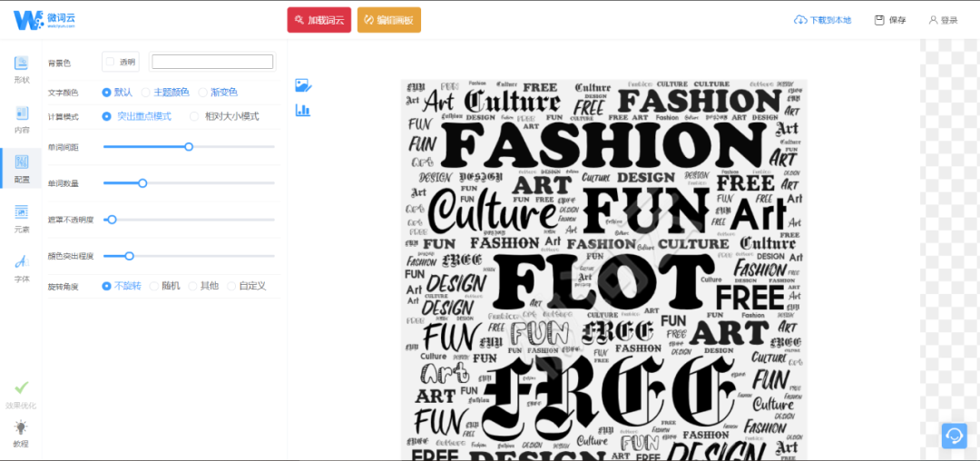The height and width of the screenshot is (461, 980).
Task: Open the customer support chat icon
Action: (x=955, y=436)
